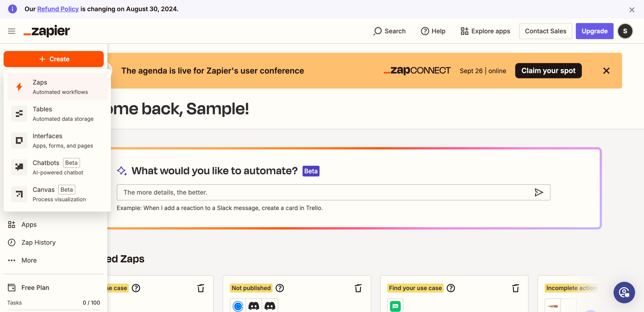Viewport: 644px width, 312px height.
Task: Click help icon beside Not published label
Action: pos(280,288)
